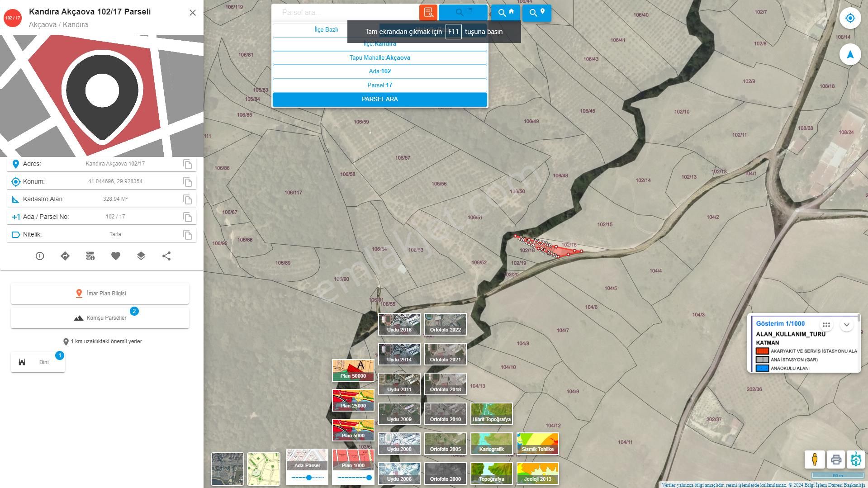Toggle the Plan 50000 layer

(x=353, y=370)
